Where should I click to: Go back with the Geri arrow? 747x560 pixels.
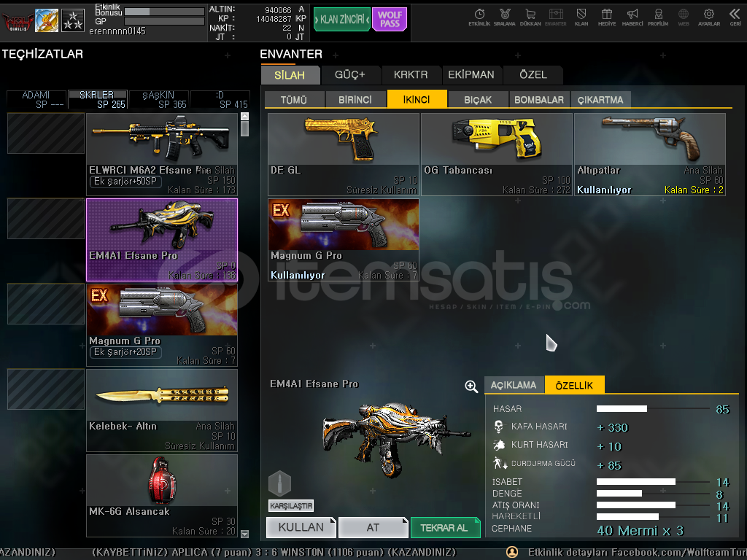point(735,17)
